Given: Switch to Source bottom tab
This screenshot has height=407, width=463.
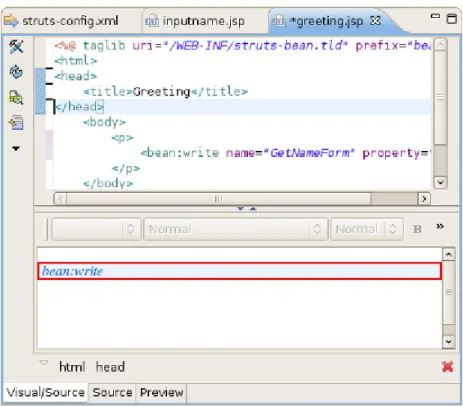Looking at the screenshot, I should tap(112, 393).
